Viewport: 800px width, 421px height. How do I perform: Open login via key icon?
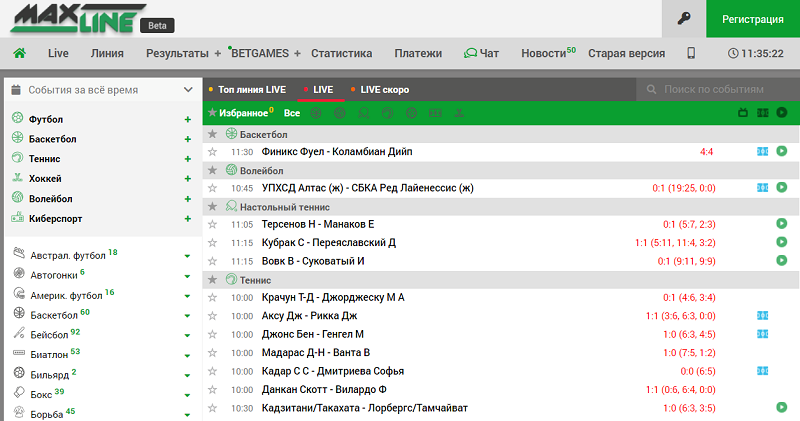point(684,19)
